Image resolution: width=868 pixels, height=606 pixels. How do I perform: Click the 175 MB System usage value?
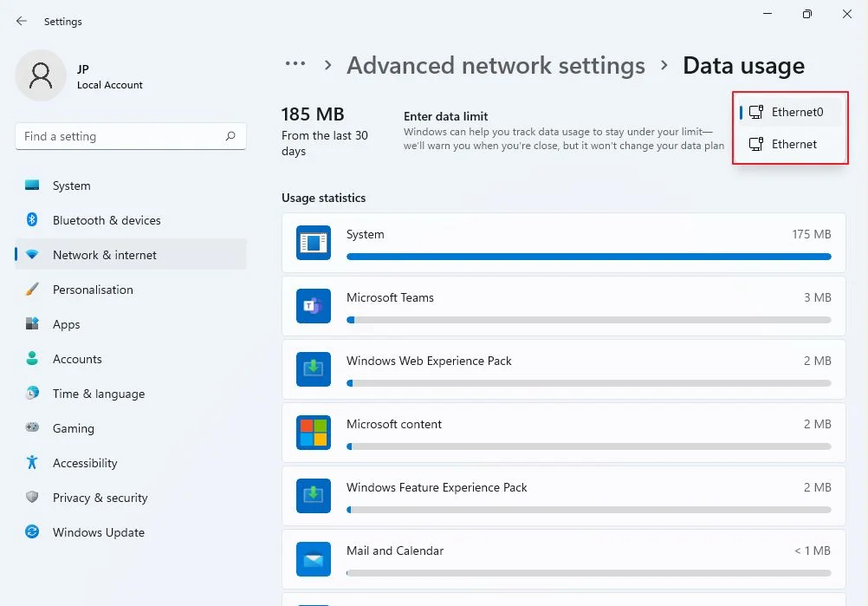(811, 234)
